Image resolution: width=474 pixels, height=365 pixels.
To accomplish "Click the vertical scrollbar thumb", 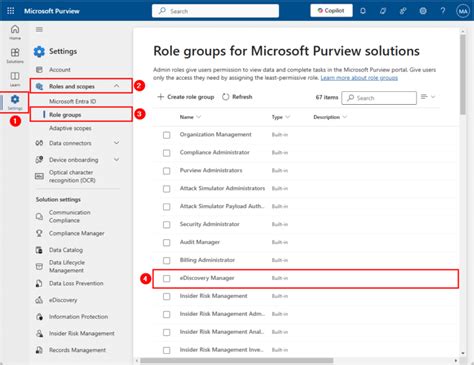I will tap(463, 74).
